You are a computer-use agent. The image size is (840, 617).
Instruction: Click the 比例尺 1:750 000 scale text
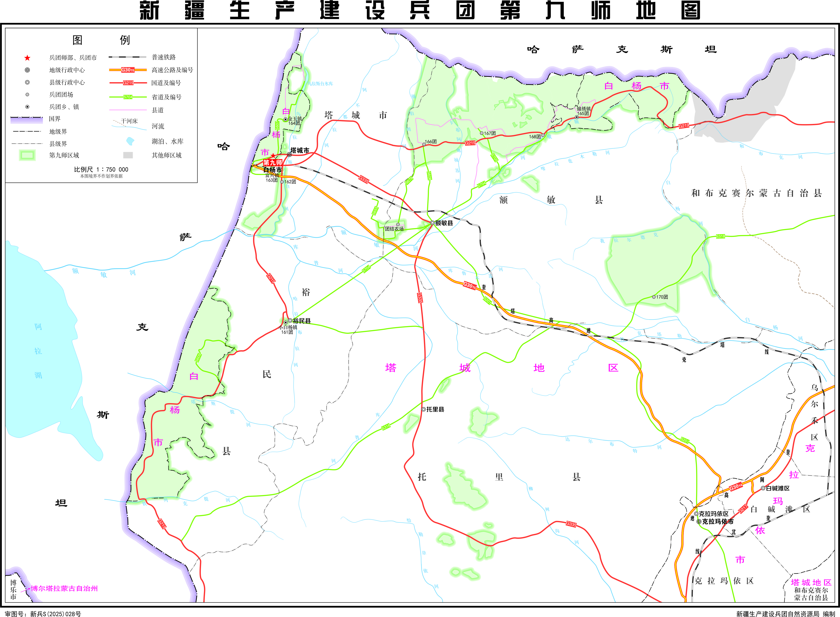[101, 169]
